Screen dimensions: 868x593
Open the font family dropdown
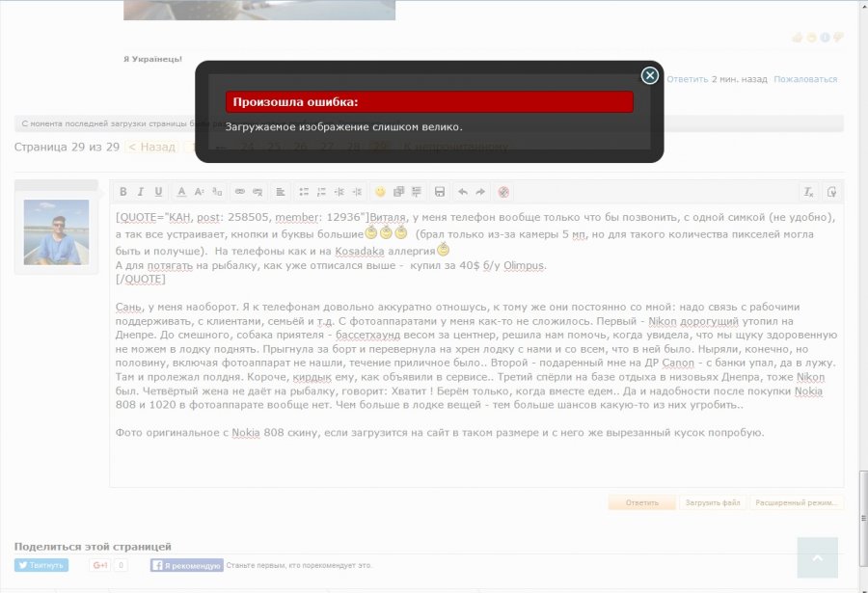(x=218, y=192)
